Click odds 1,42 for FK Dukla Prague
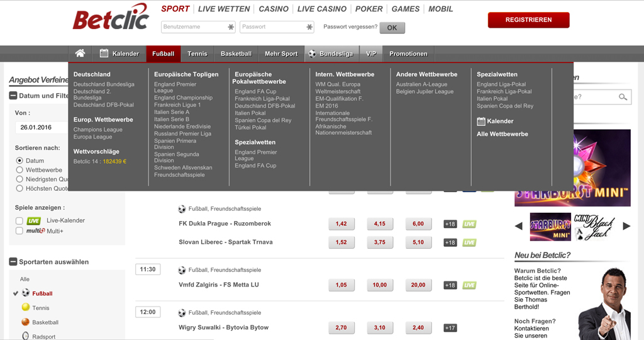 tap(341, 224)
